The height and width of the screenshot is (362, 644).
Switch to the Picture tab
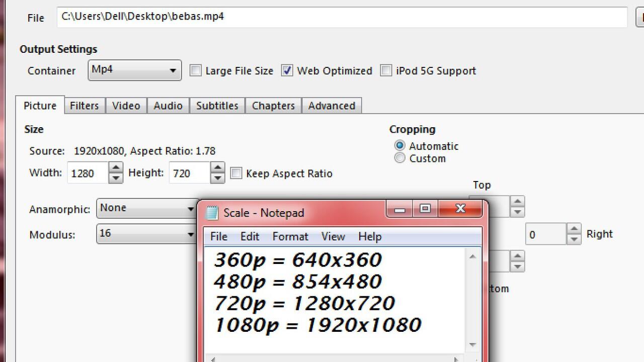click(x=40, y=106)
